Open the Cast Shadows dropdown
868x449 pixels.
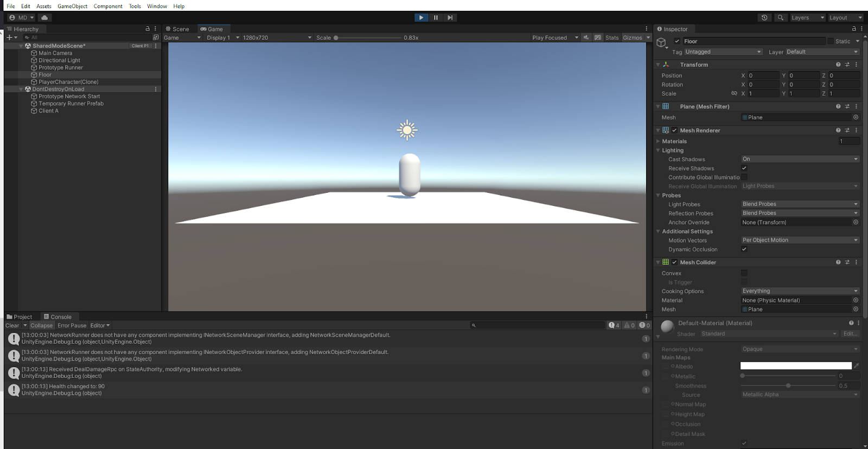click(800, 159)
